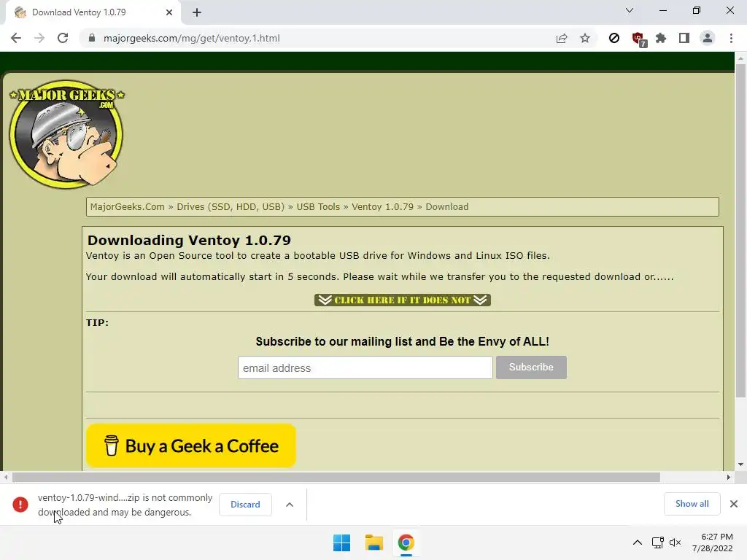Click the MajorGeeks logo
This screenshot has width=747, height=560.
tap(66, 134)
